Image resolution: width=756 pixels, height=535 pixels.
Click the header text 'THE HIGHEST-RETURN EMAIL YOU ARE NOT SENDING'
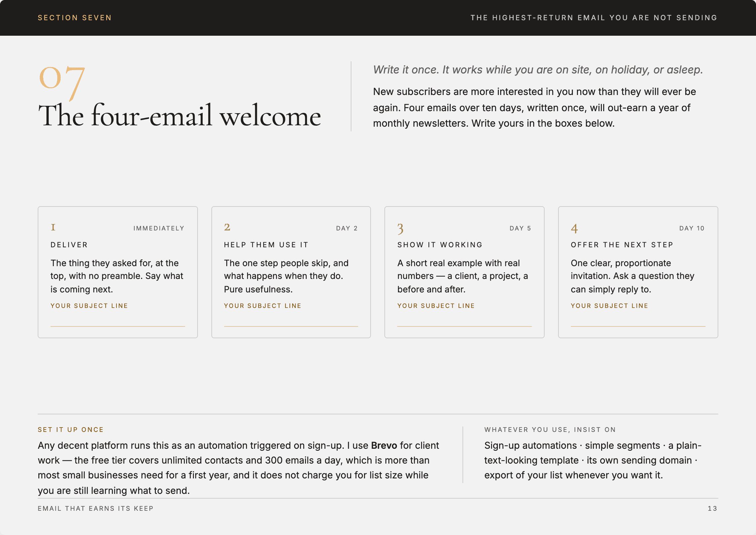(594, 18)
